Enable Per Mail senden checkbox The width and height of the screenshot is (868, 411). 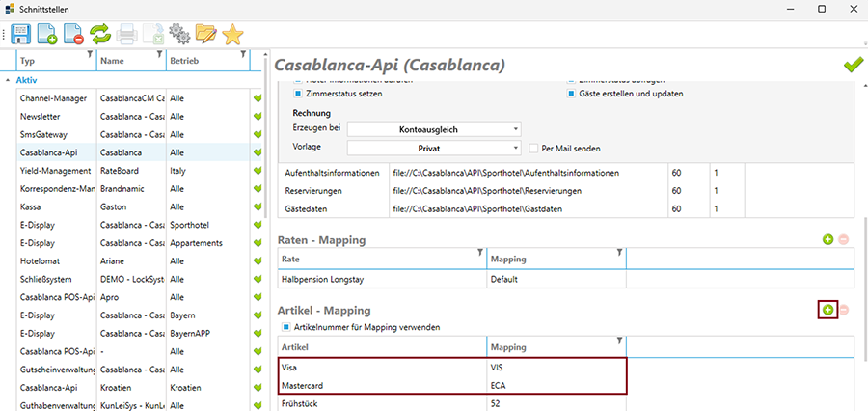pos(533,148)
